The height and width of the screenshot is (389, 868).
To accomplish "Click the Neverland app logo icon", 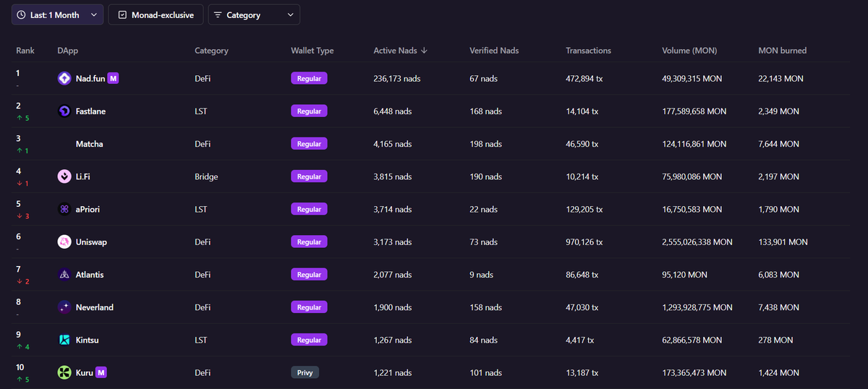I will pyautogui.click(x=64, y=307).
